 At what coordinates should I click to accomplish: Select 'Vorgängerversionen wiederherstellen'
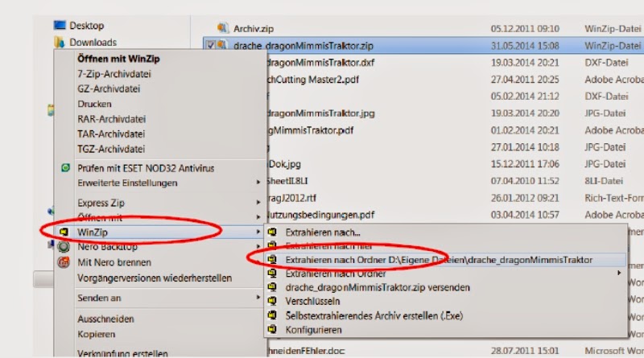[x=155, y=278]
